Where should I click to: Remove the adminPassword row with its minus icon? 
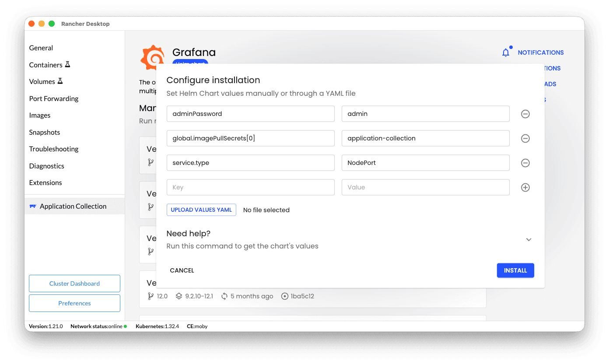coord(525,114)
